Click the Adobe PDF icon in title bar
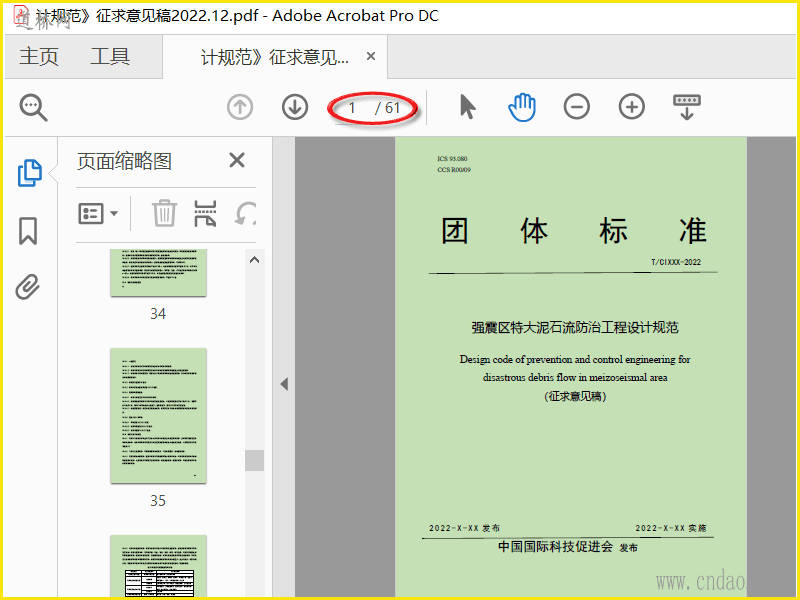Screen dimensions: 800x600 click(21, 15)
